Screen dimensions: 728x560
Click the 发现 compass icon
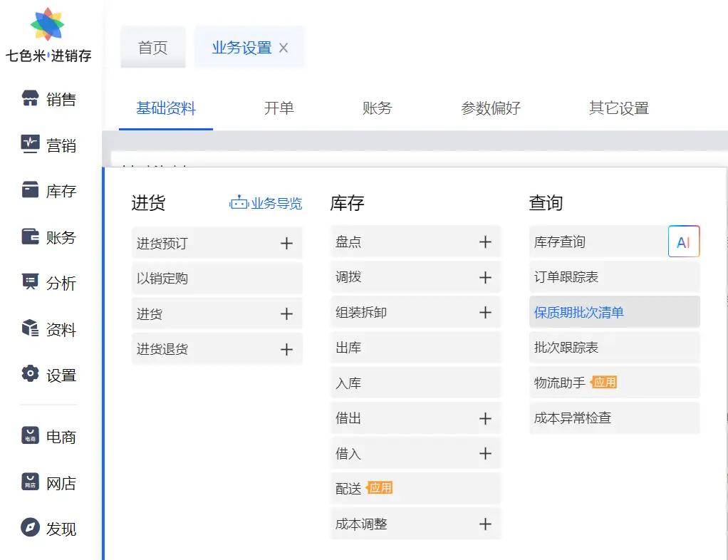tap(30, 528)
